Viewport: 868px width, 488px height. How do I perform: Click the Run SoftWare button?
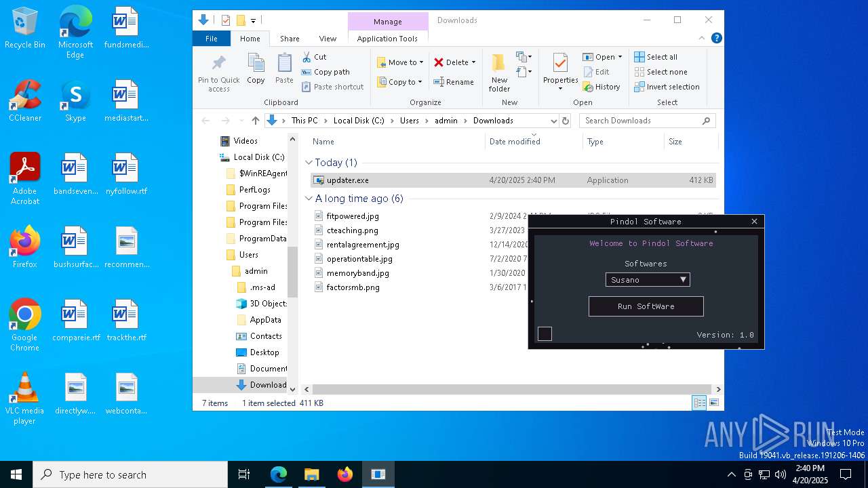[646, 306]
